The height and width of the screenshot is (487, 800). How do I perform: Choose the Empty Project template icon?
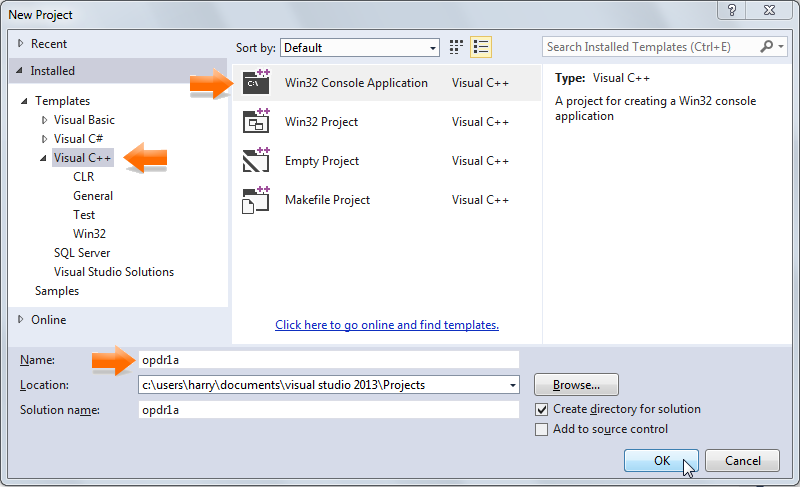click(256, 161)
